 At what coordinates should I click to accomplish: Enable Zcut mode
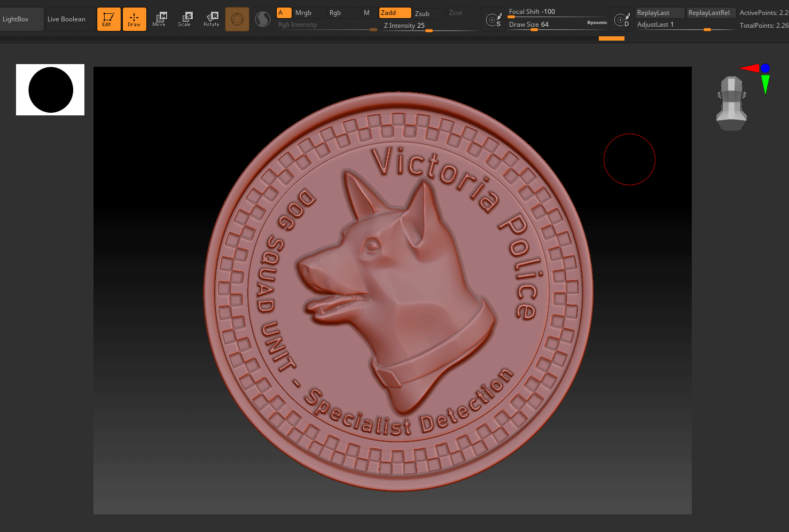(x=463, y=13)
